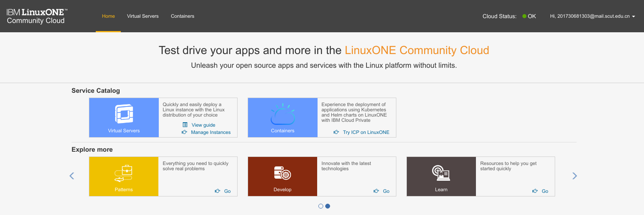Image resolution: width=644 pixels, height=215 pixels.
Task: Click the pointing-hand icon beside Manage Instances
Action: [184, 132]
